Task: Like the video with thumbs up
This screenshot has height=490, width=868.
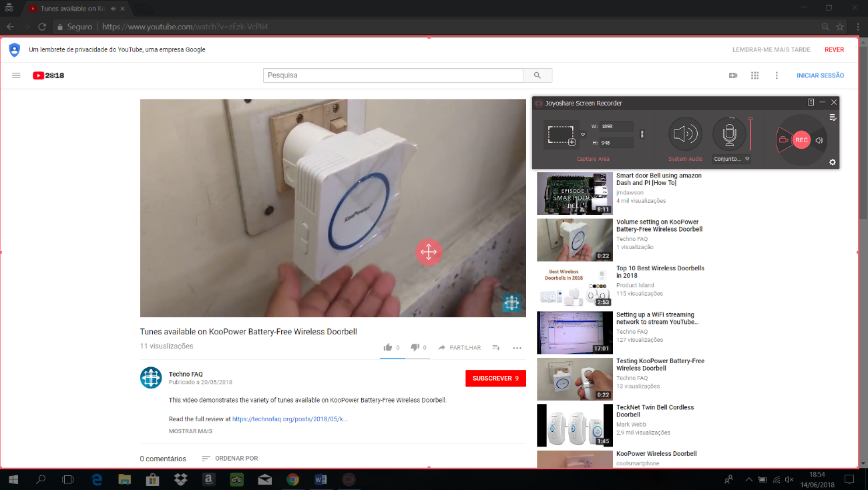Action: click(388, 347)
